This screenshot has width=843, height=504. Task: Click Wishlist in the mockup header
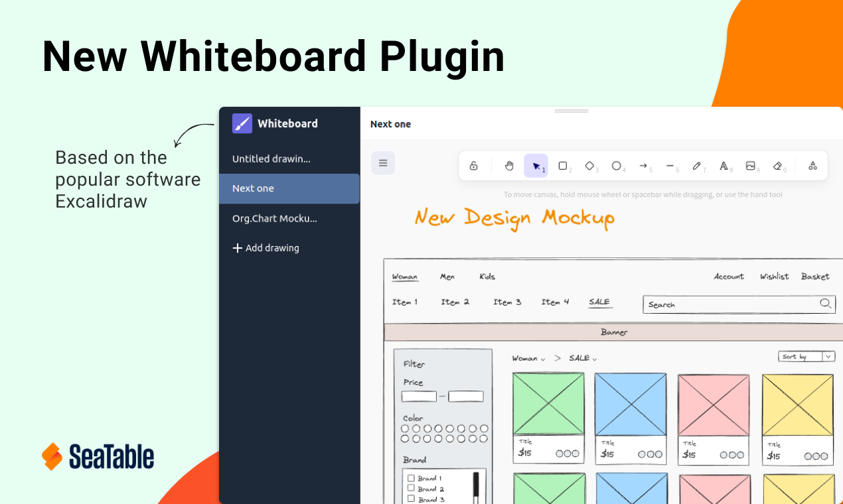pos(775,277)
